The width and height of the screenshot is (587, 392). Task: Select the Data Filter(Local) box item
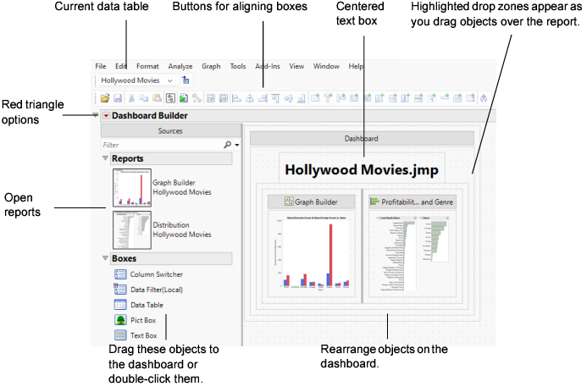[148, 290]
